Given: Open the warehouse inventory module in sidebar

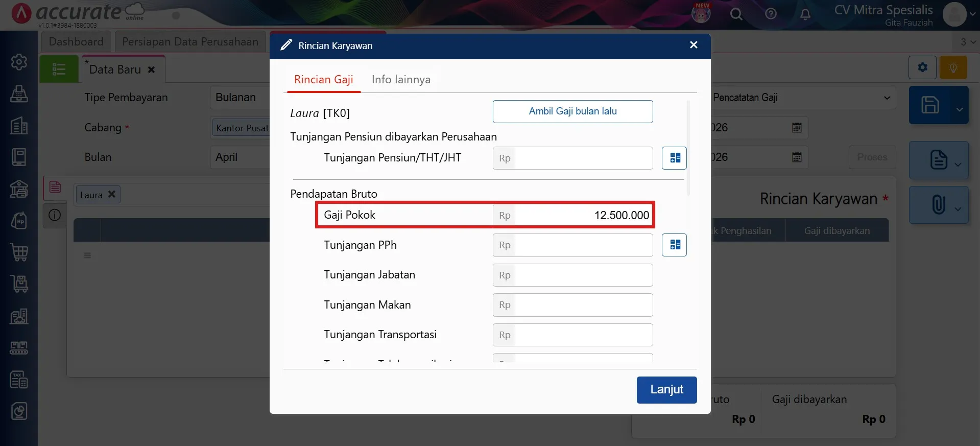Looking at the screenshot, I should [19, 316].
